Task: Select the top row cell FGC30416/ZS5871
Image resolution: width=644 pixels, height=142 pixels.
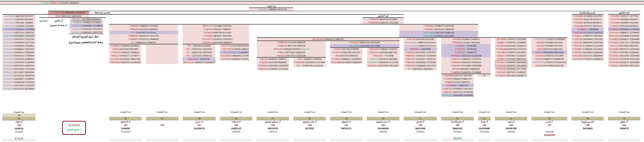Action: 60,3
